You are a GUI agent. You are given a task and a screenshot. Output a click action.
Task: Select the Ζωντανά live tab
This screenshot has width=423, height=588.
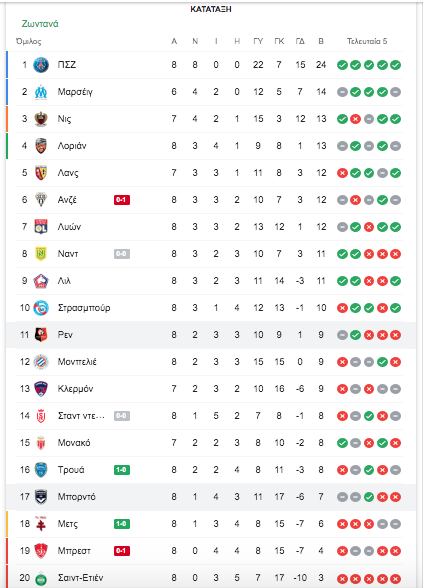tap(40, 24)
